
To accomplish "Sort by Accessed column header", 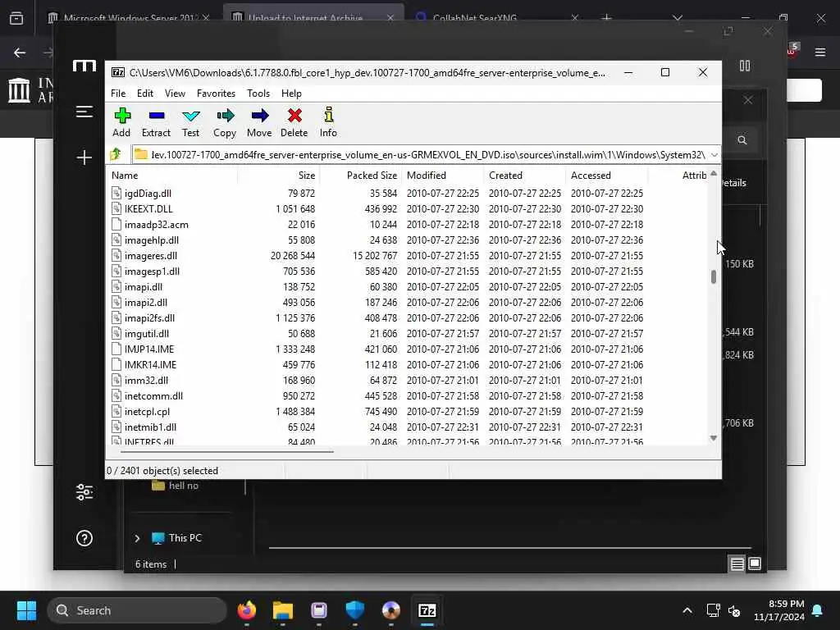I will (607, 176).
